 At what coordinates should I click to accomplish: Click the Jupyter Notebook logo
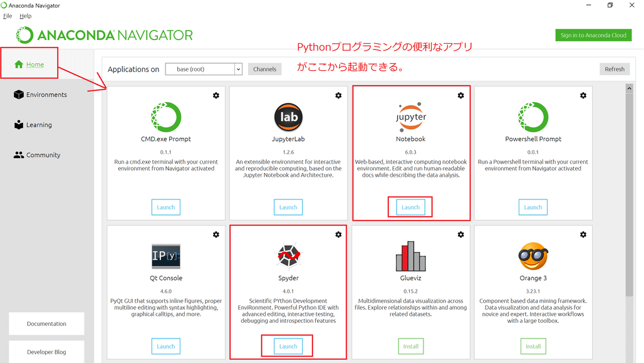[x=411, y=117]
